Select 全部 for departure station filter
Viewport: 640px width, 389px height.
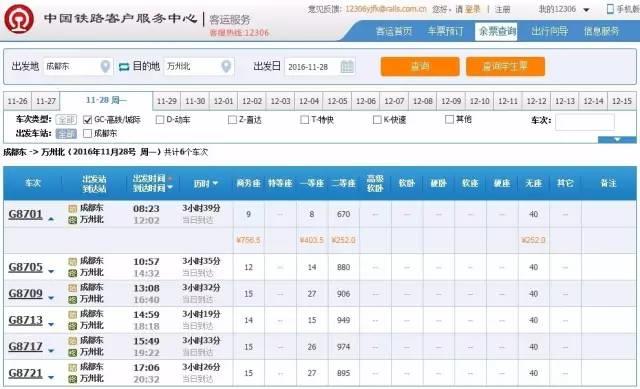click(66, 133)
